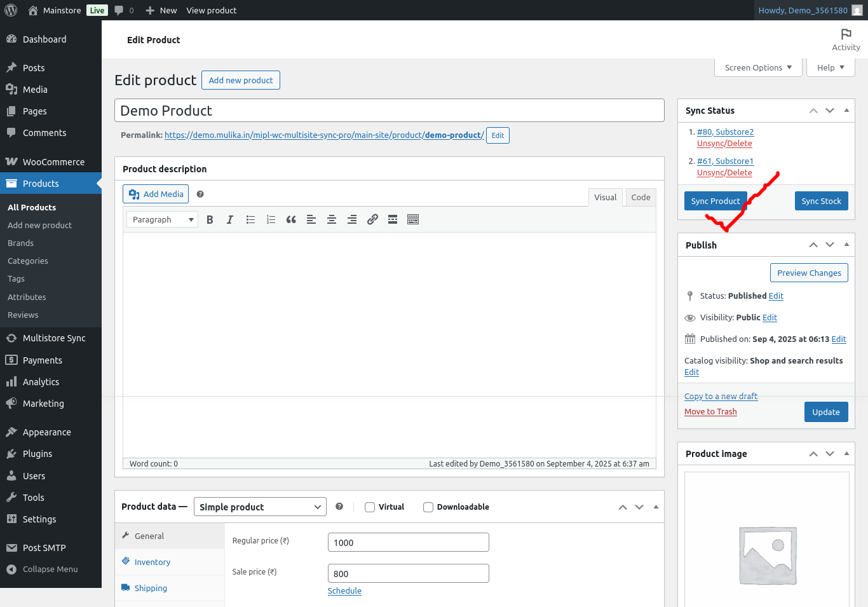Click the Add Media button
The image size is (868, 607).
coord(156,194)
